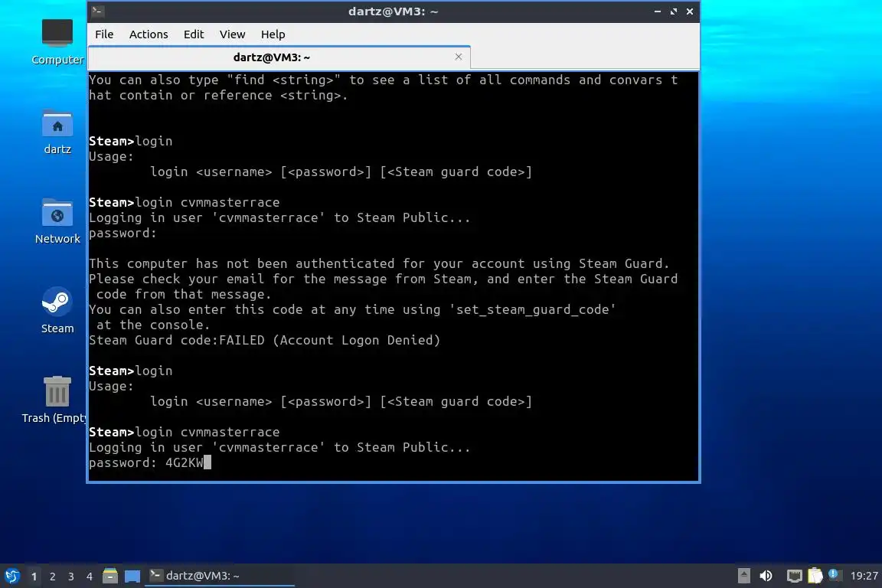
Task: Click the dartz@VM3 taskbar window button
Action: click(220, 576)
